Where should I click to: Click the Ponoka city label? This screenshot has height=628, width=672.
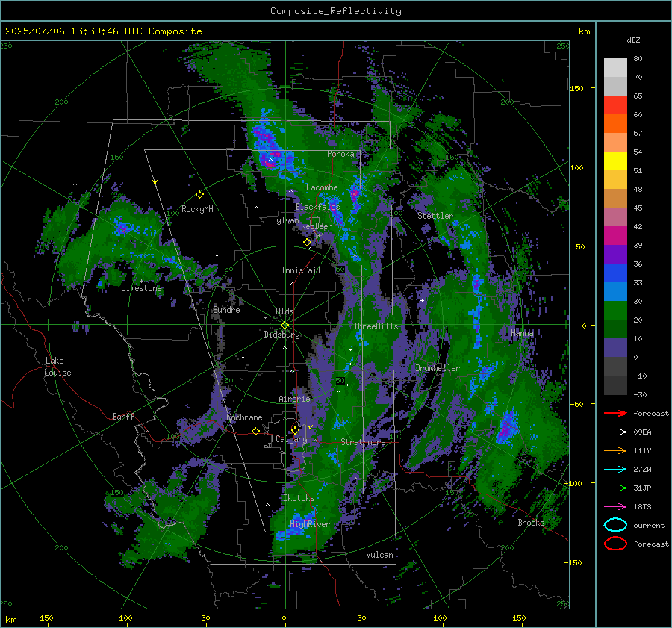coord(340,154)
